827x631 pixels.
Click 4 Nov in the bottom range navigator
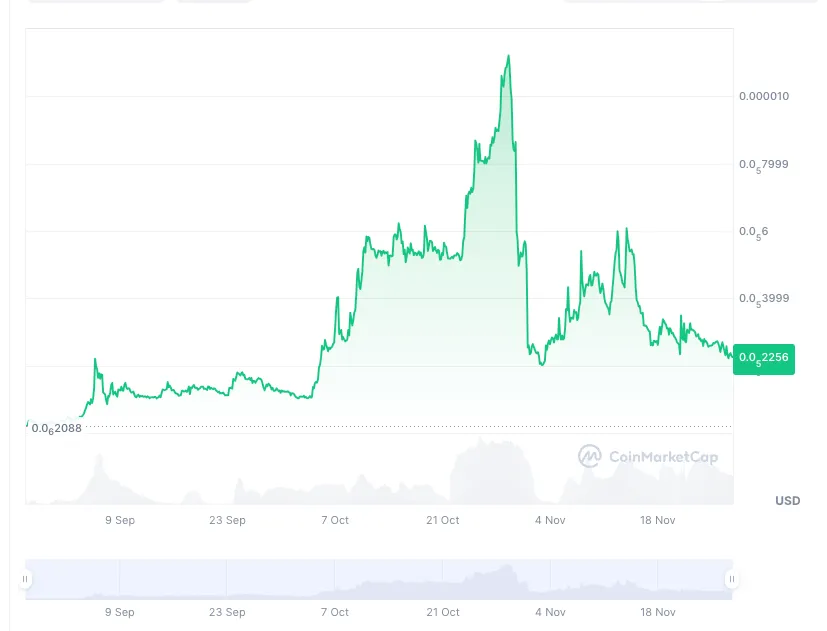[550, 612]
